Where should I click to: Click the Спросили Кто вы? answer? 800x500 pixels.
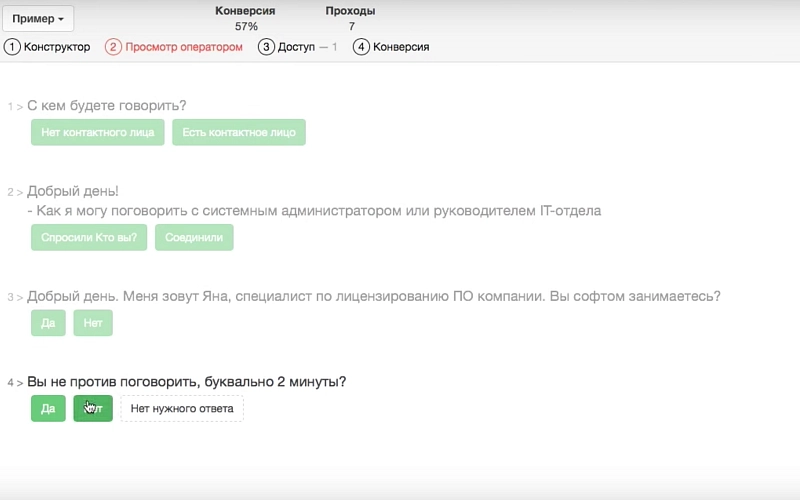tap(89, 237)
